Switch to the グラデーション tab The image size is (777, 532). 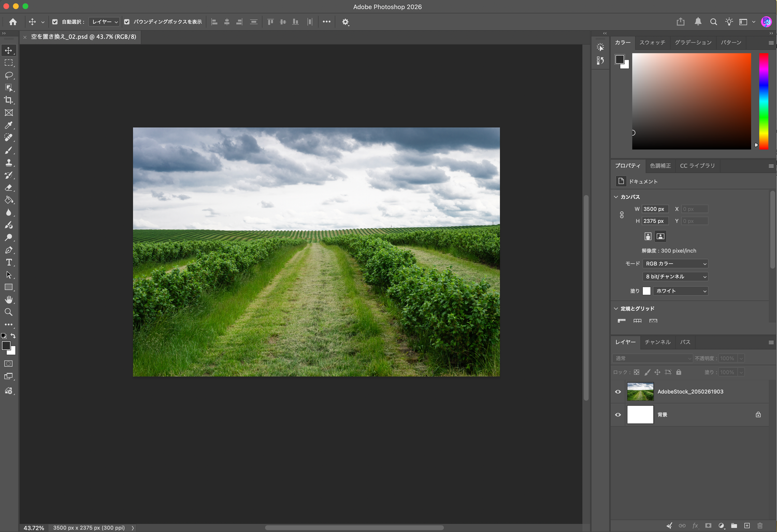coord(693,42)
